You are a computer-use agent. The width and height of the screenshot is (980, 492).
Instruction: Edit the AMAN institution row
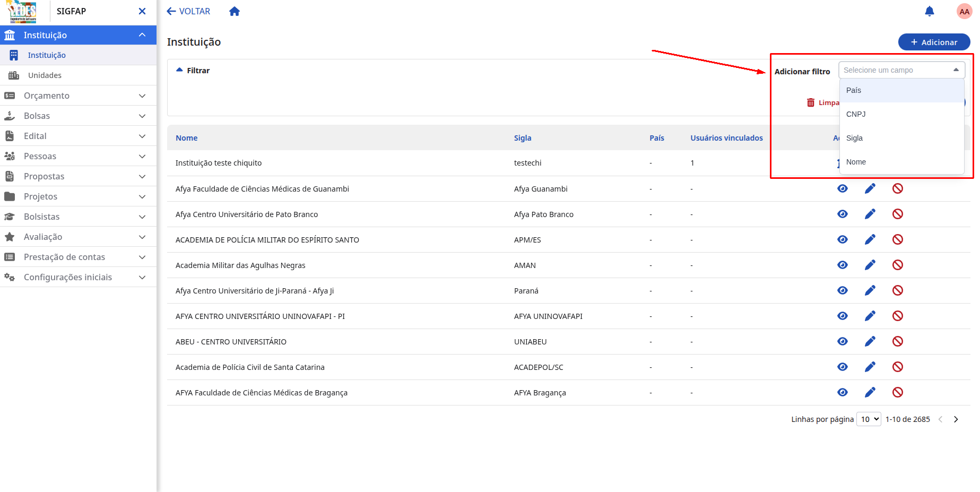870,265
